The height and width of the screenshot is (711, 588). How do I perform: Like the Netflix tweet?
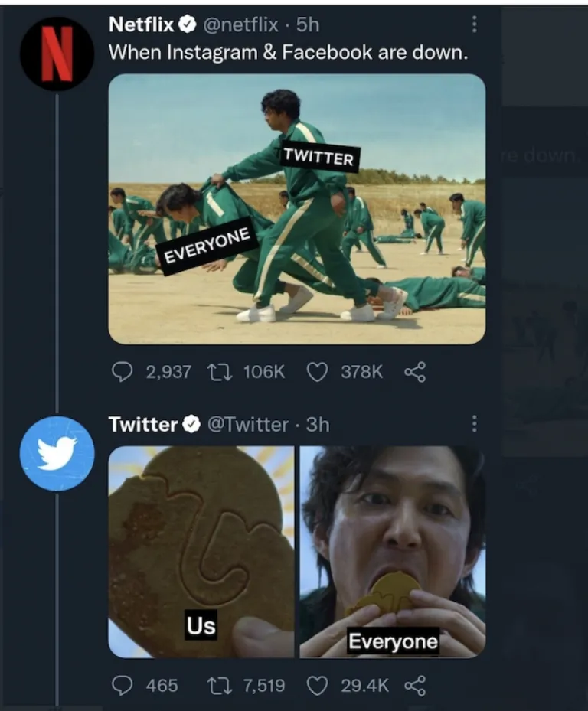(x=317, y=371)
